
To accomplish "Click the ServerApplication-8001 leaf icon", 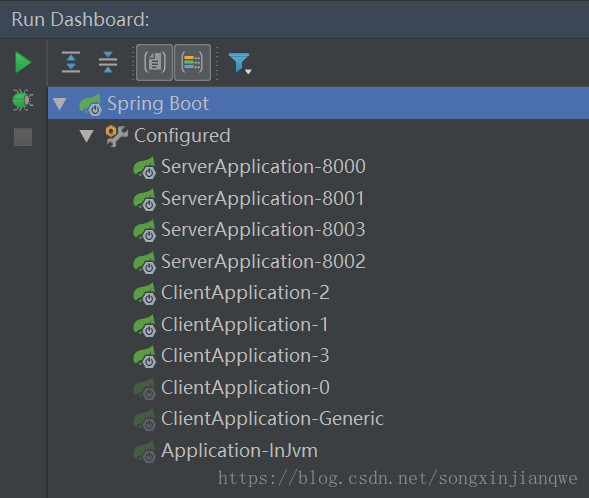I will pos(145,199).
